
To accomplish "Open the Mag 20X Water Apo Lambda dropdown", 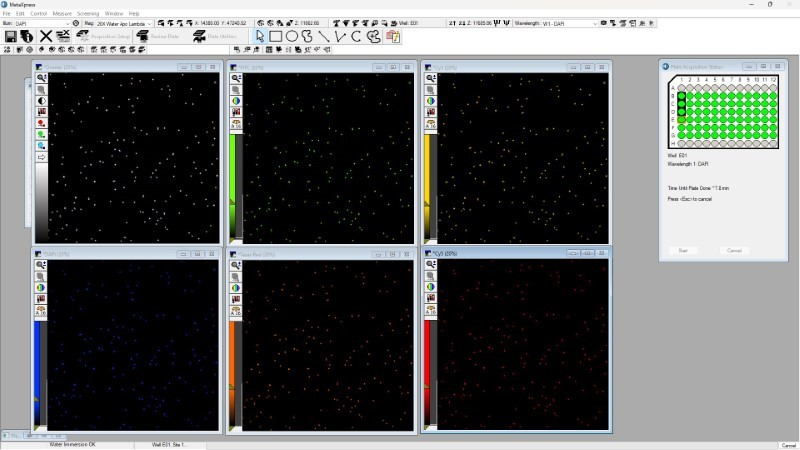I will 124,23.
